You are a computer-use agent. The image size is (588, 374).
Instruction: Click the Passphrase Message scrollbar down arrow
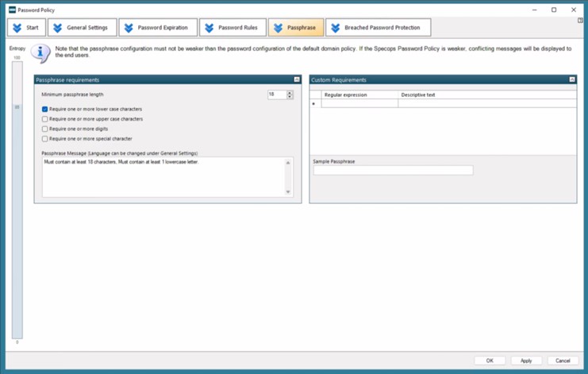[x=288, y=192]
